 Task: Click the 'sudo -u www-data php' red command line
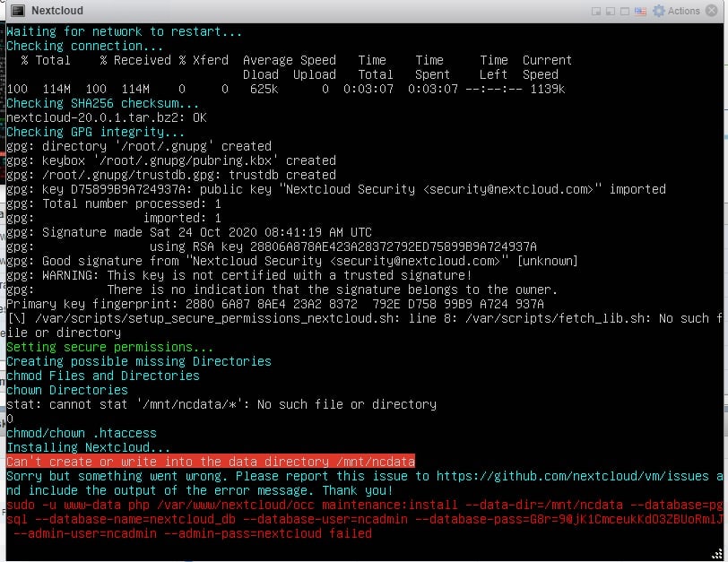point(365,505)
